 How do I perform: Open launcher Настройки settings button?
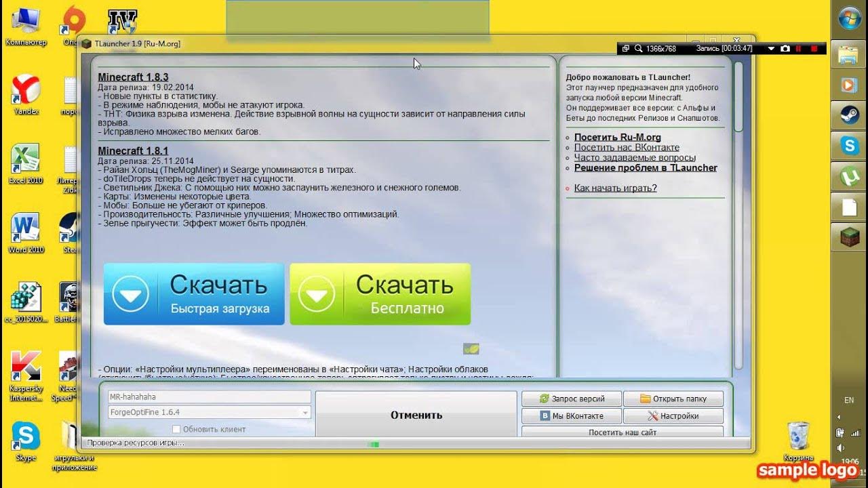tap(673, 416)
